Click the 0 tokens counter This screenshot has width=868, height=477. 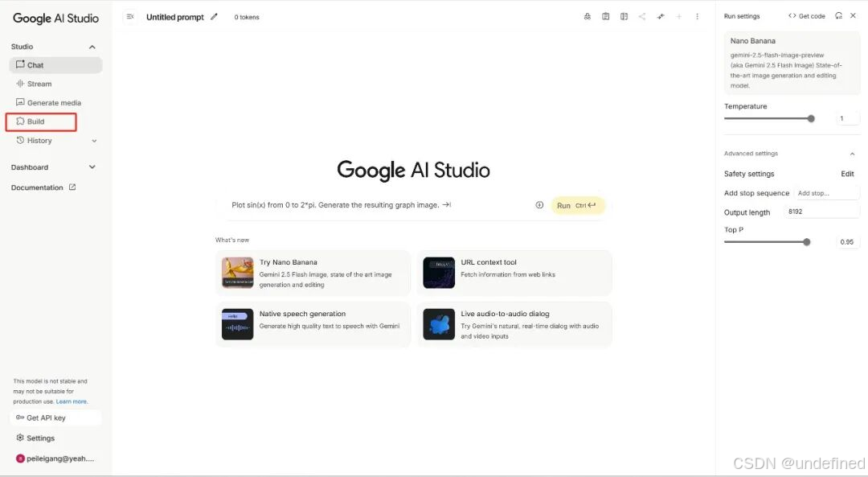[x=247, y=17]
